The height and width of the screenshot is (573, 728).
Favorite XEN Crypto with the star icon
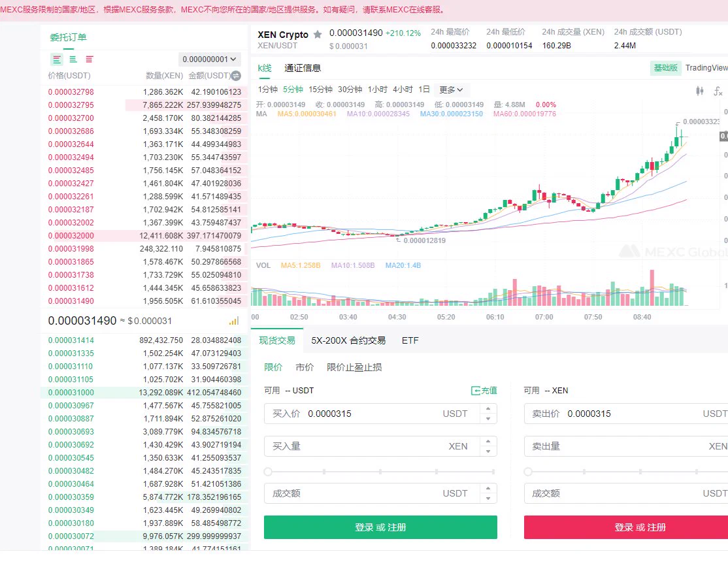tap(318, 35)
